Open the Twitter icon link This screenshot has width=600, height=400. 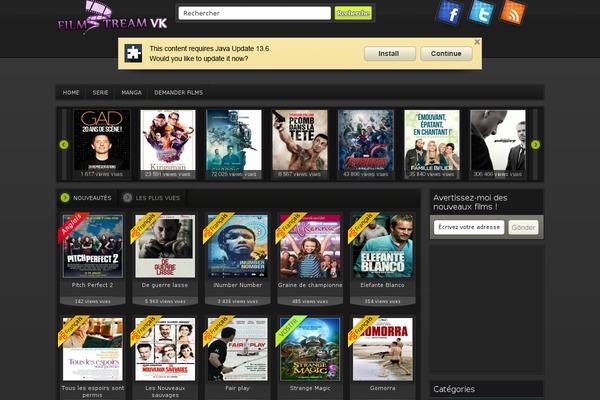pyautogui.click(x=481, y=13)
